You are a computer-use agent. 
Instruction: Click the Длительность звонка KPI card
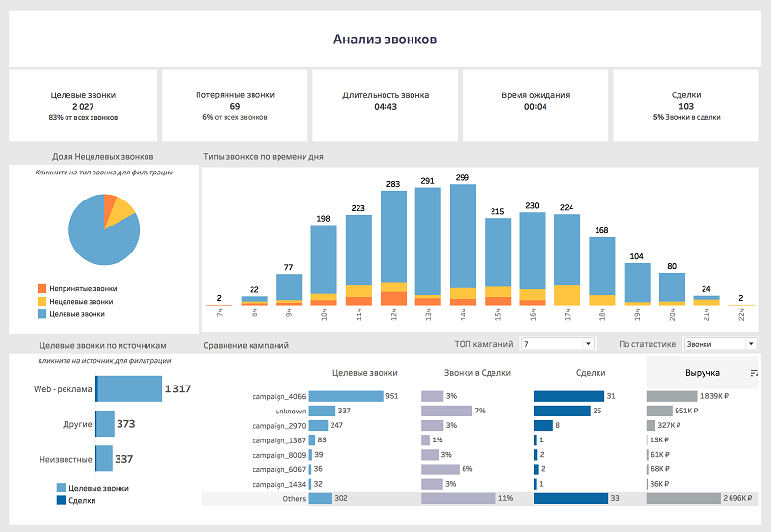pos(385,105)
